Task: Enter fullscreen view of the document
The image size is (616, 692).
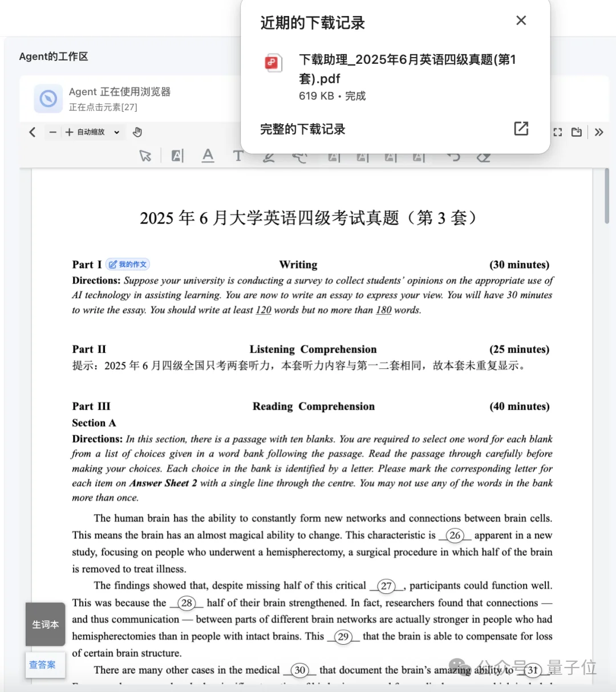Action: 558,132
